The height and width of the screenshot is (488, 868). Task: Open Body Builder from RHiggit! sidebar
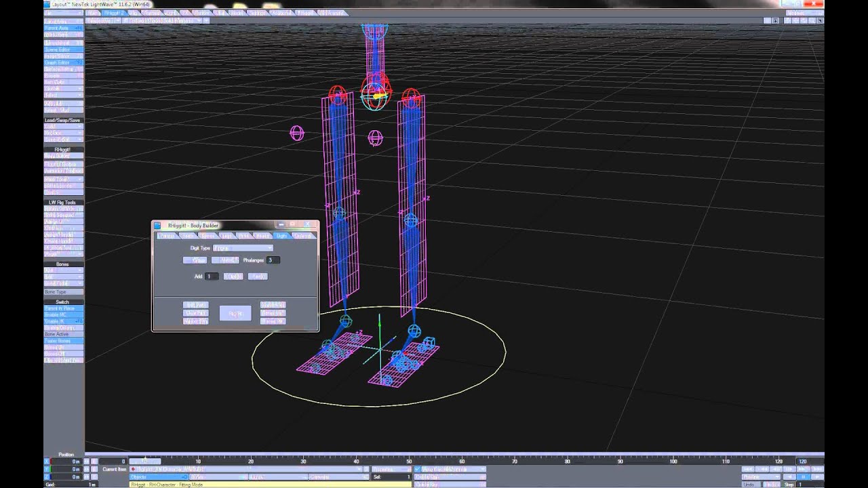click(x=64, y=156)
